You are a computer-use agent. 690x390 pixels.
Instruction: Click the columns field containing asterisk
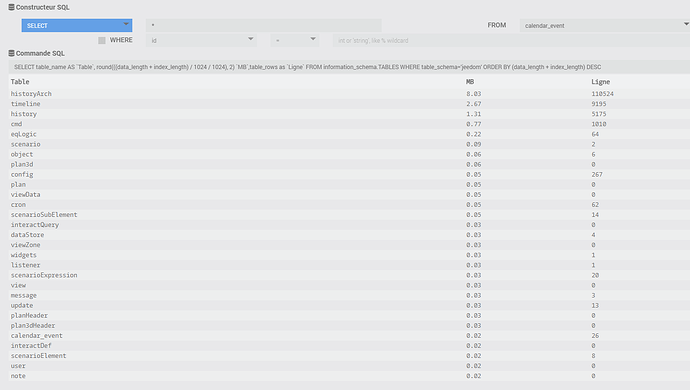point(264,25)
